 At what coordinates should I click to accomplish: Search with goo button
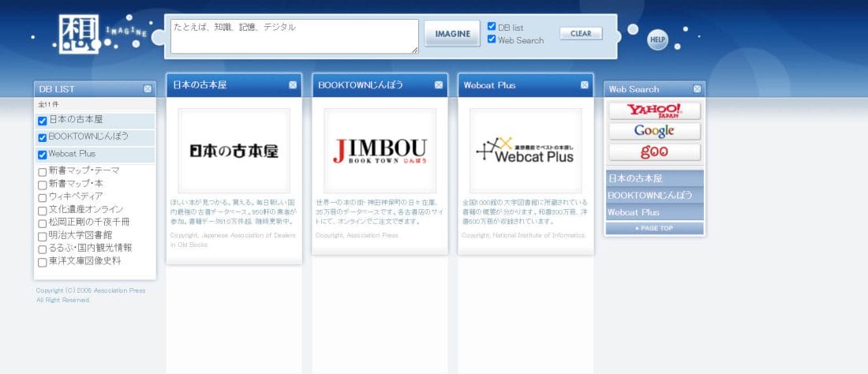coord(654,152)
